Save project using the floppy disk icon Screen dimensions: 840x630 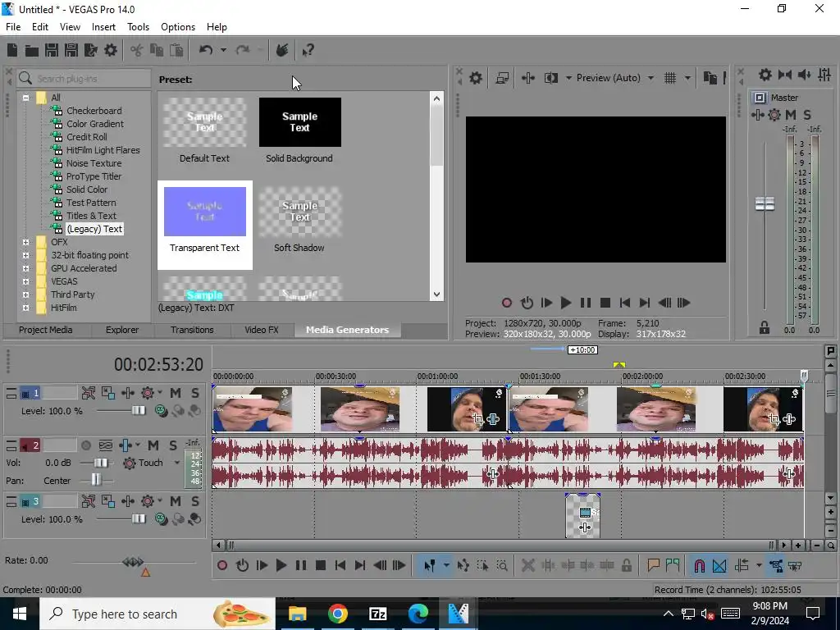tap(52, 50)
